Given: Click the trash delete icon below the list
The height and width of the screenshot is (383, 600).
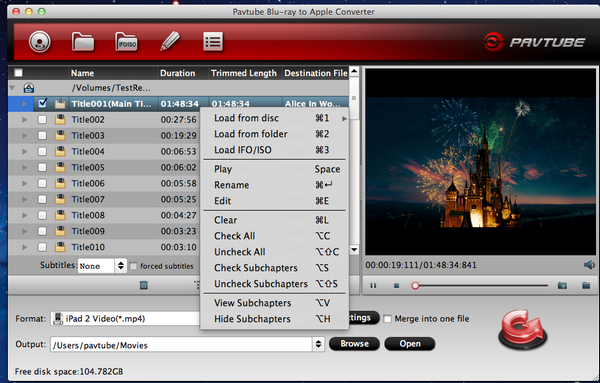Looking at the screenshot, I should tap(143, 285).
